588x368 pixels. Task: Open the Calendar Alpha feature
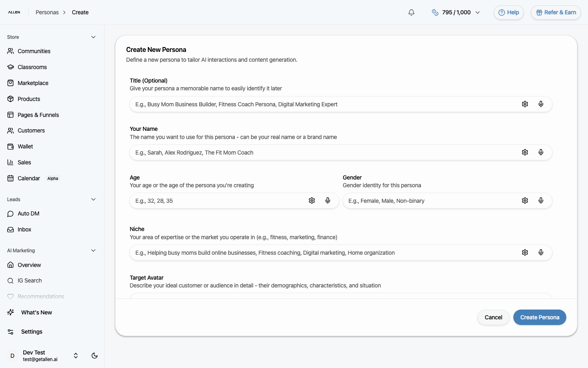(29, 178)
